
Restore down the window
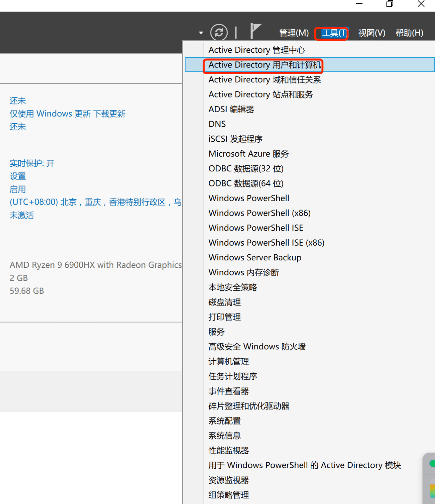pyautogui.click(x=390, y=4)
